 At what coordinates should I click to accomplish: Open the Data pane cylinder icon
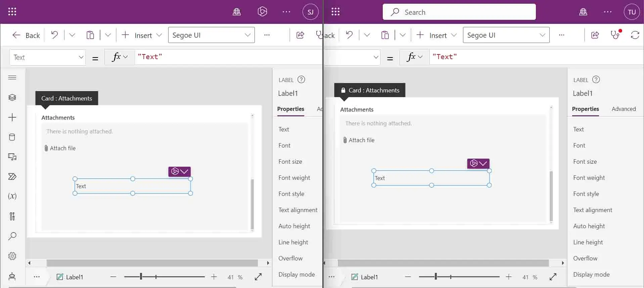(x=12, y=137)
